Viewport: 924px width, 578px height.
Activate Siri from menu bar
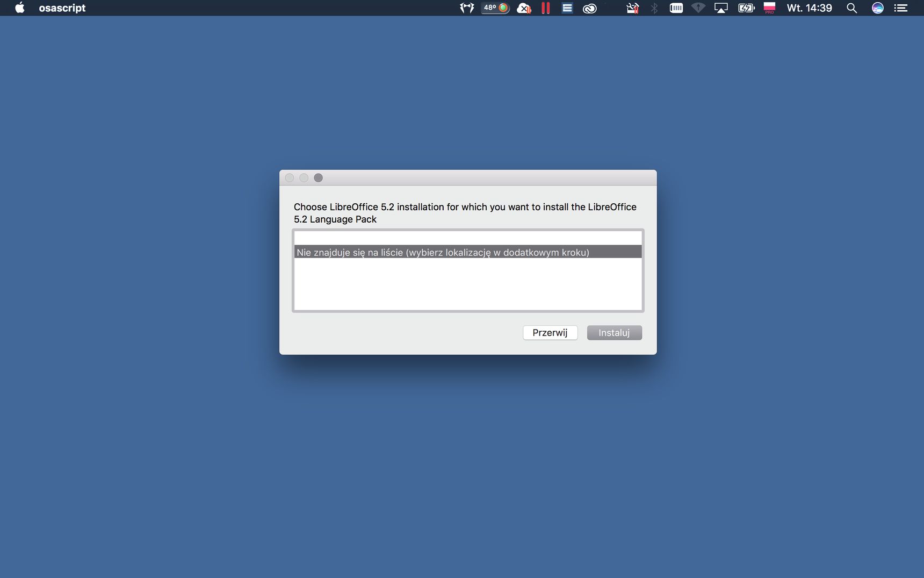pyautogui.click(x=878, y=8)
